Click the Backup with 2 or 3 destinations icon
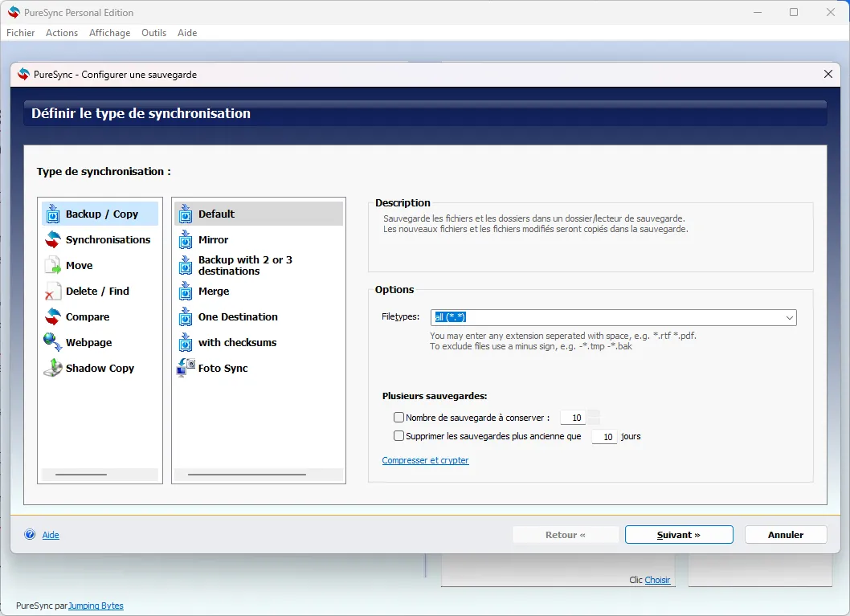850x616 pixels. tap(186, 266)
